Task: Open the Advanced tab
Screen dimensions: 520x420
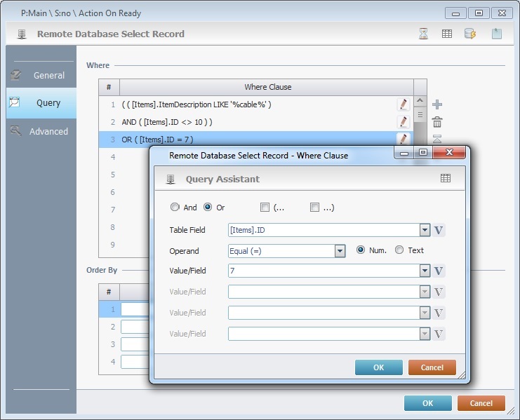Action: tap(41, 131)
